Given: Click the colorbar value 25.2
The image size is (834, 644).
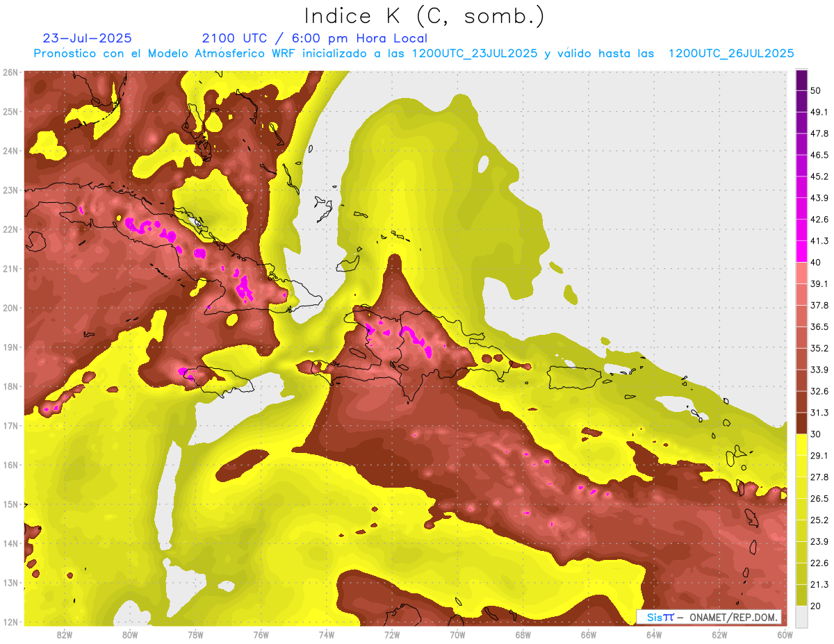Looking at the screenshot, I should pos(819,520).
